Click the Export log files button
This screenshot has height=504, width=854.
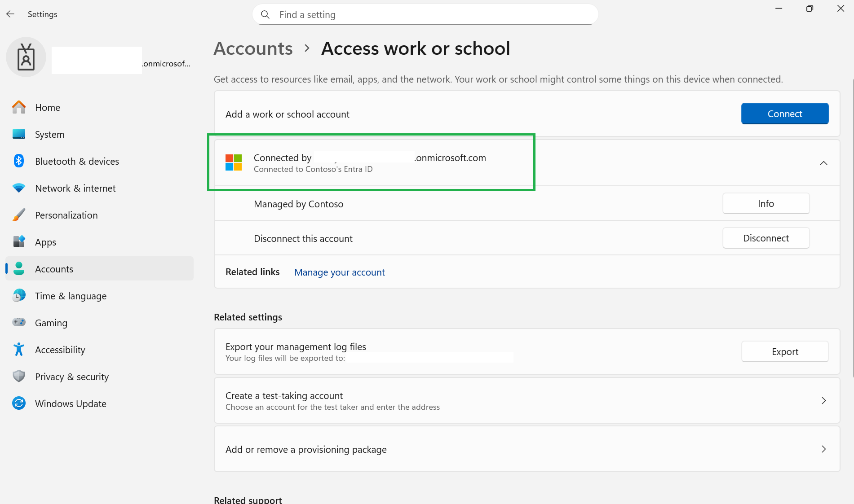point(785,352)
